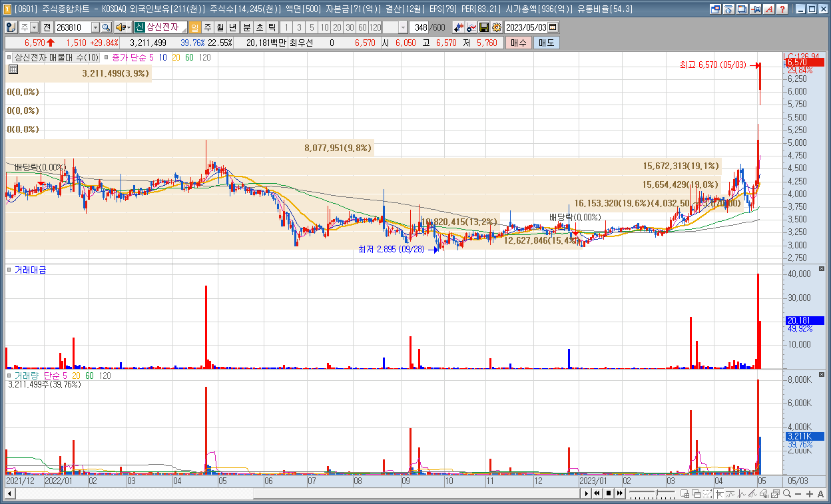This screenshot has height=504, width=831.
Task: Select the 120 interval button
Action: click(375, 27)
